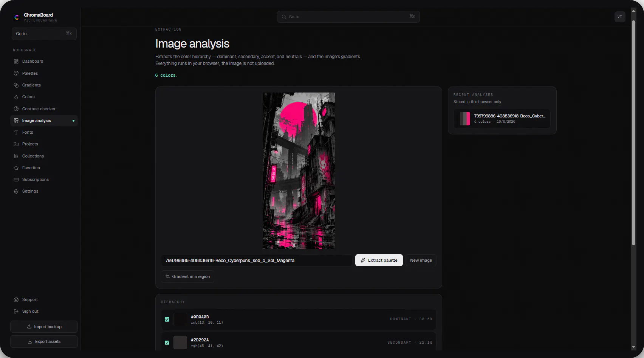644x358 pixels.
Task: Click the Support link
Action: [44, 300]
